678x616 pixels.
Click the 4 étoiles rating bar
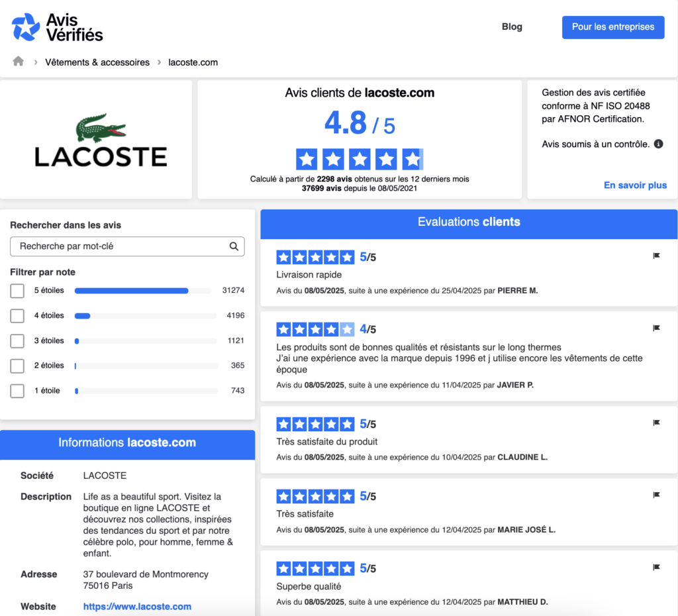[x=145, y=316]
